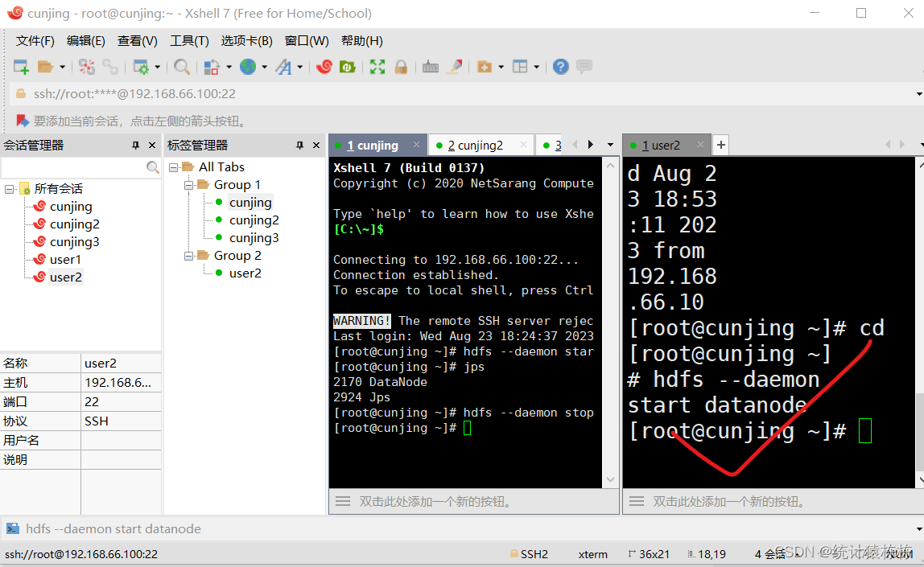Pin the 标签管理器 panel
This screenshot has width=924, height=567.
(x=299, y=146)
